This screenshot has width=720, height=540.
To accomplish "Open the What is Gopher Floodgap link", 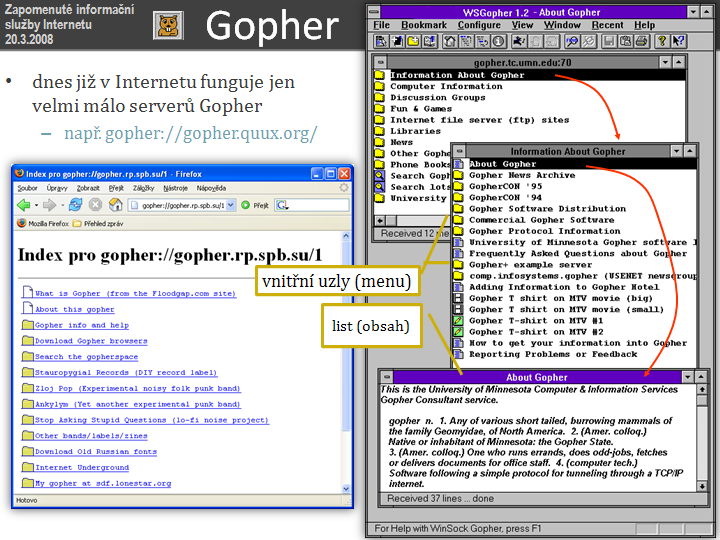I will click(135, 293).
